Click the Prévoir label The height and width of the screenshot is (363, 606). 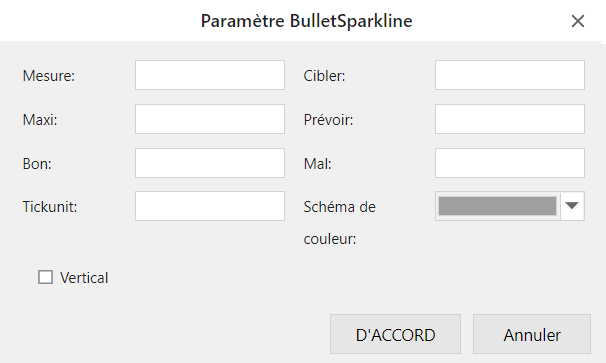tap(329, 120)
